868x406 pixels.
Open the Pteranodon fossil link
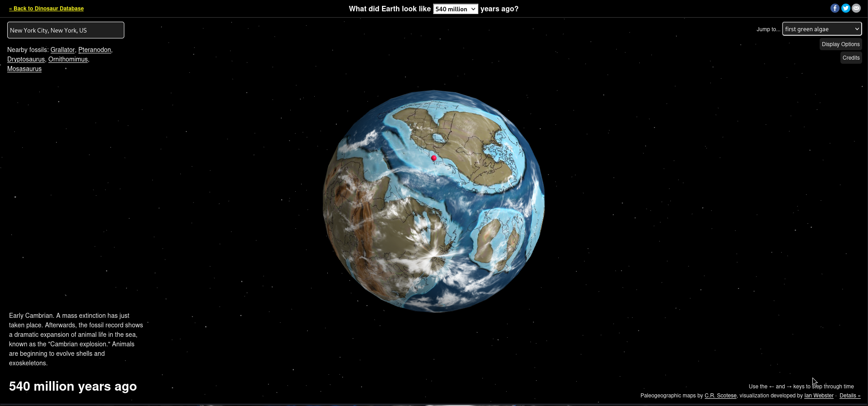point(94,50)
